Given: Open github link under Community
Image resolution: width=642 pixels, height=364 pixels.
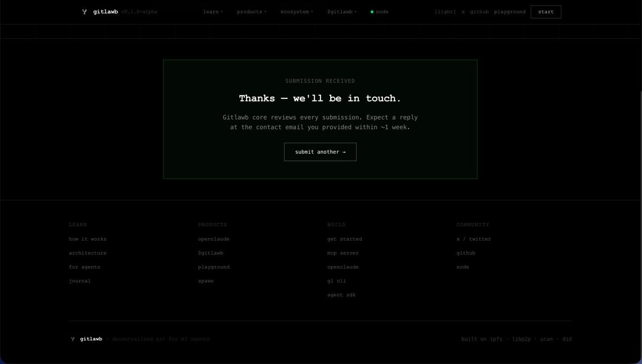Looking at the screenshot, I should pos(465,253).
